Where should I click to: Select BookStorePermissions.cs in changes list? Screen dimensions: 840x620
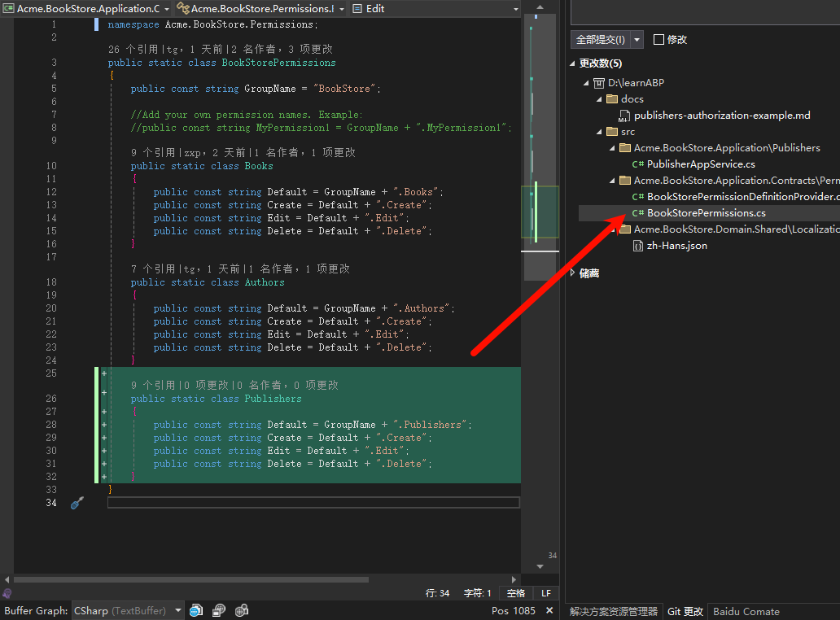(x=706, y=213)
